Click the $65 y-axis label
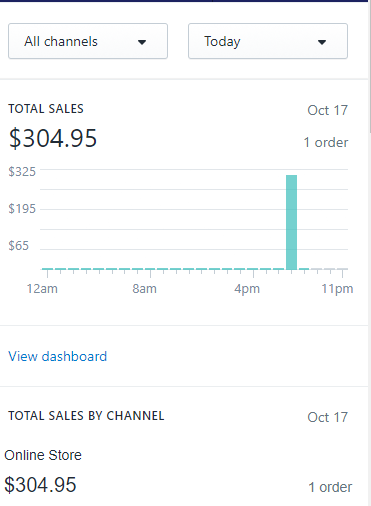The width and height of the screenshot is (371, 506). 19,246
